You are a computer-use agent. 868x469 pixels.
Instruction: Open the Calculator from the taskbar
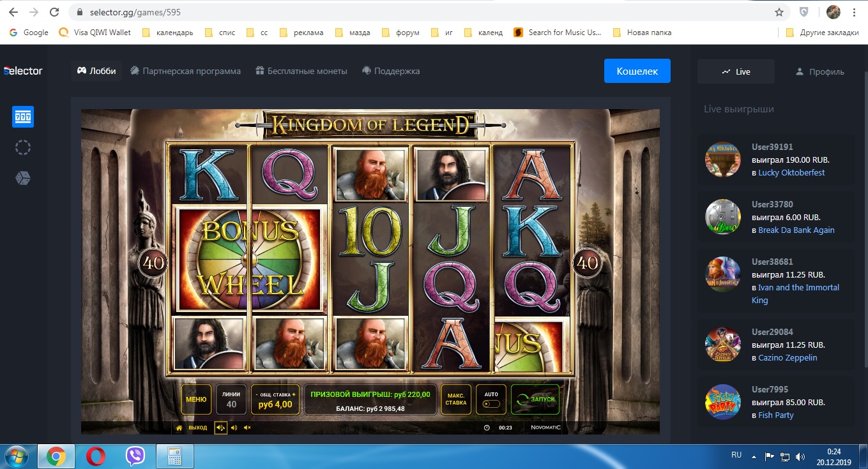pyautogui.click(x=174, y=456)
